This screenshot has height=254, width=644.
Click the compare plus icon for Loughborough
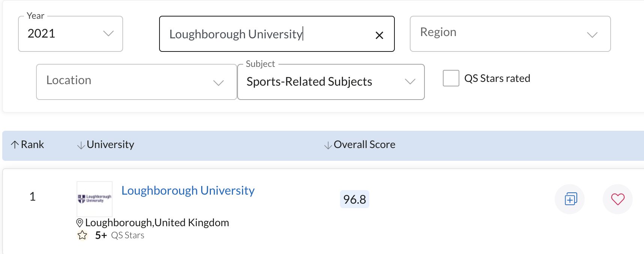[570, 199]
